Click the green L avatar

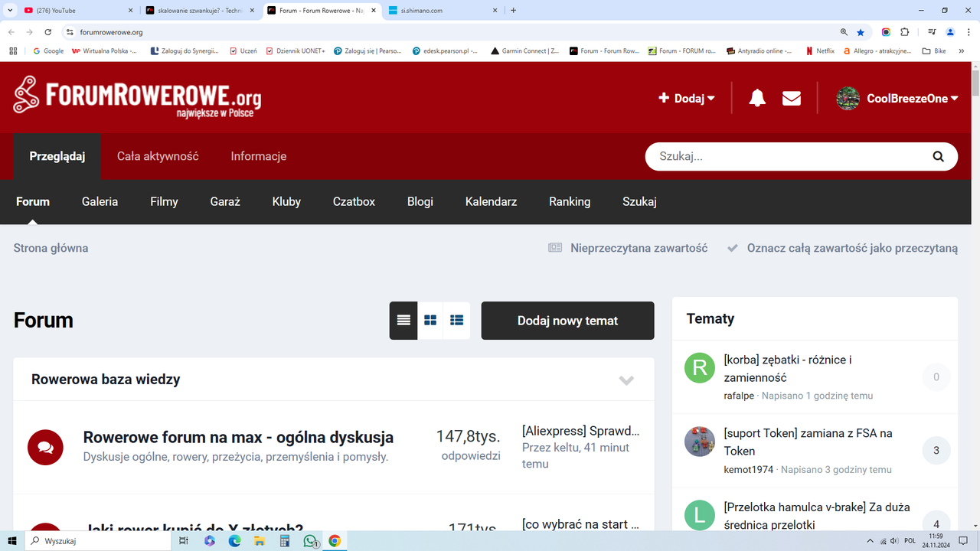pyautogui.click(x=699, y=515)
